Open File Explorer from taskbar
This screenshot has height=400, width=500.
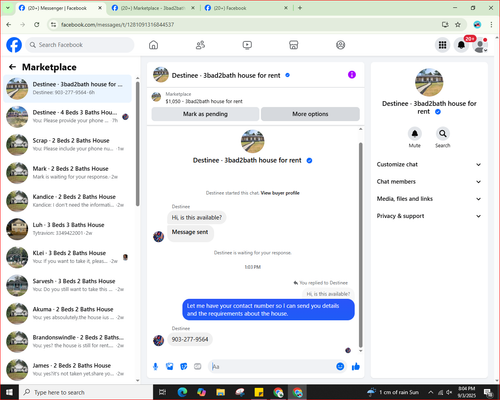click(220, 392)
